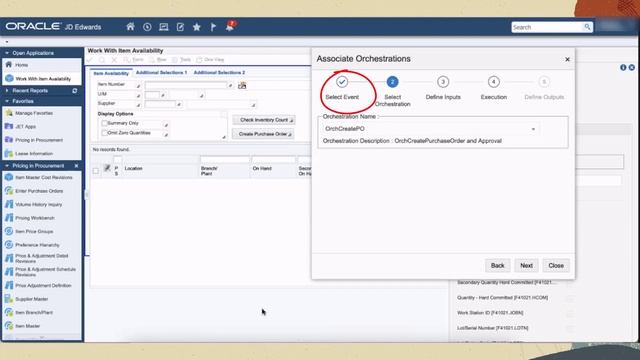Refresh Recent Reports with the refresh icon
This screenshot has height=360, width=640.
[75, 91]
